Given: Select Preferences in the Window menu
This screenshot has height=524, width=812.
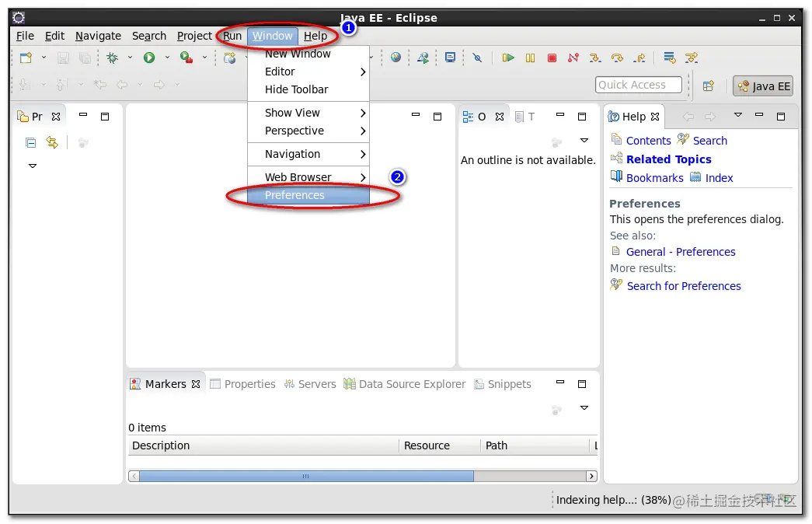Looking at the screenshot, I should [308, 195].
